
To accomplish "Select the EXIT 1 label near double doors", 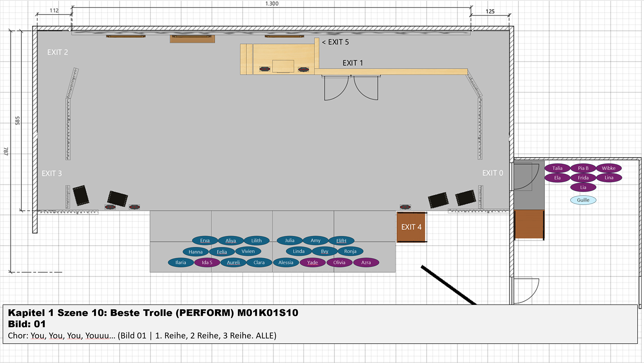I will [x=353, y=63].
